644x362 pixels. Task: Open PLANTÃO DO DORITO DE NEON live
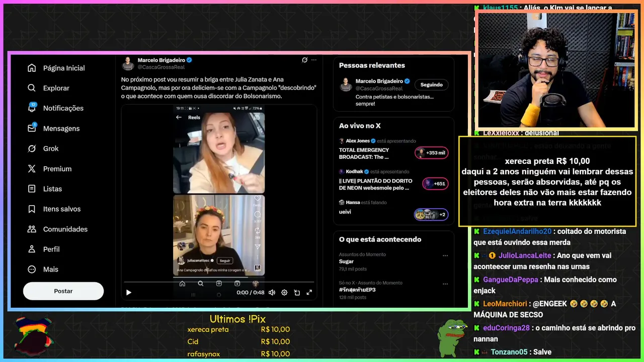coord(375,184)
